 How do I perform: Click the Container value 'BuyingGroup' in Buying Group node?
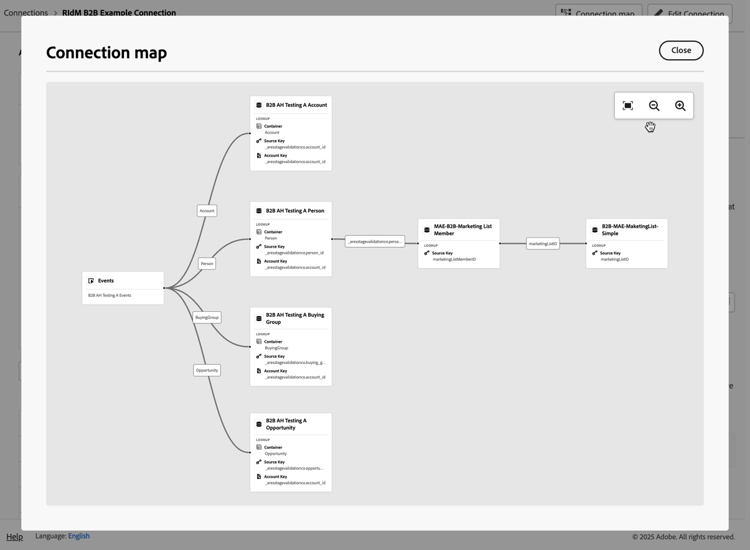(x=276, y=348)
